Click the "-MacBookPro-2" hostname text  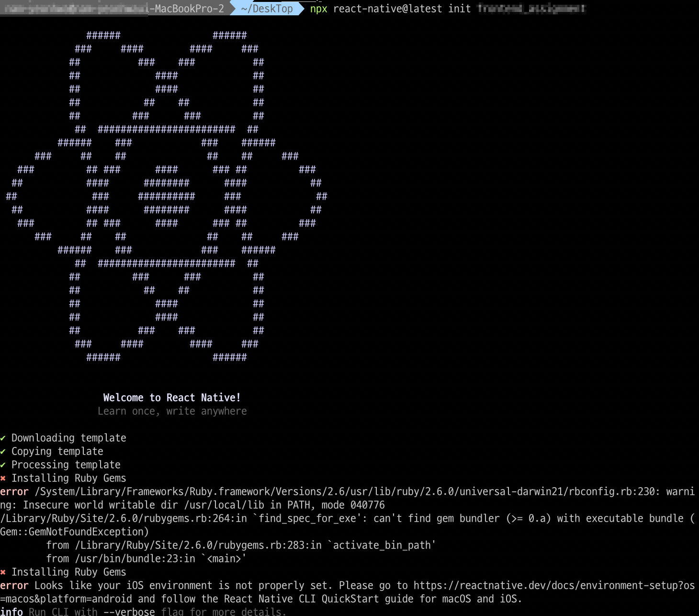[187, 9]
